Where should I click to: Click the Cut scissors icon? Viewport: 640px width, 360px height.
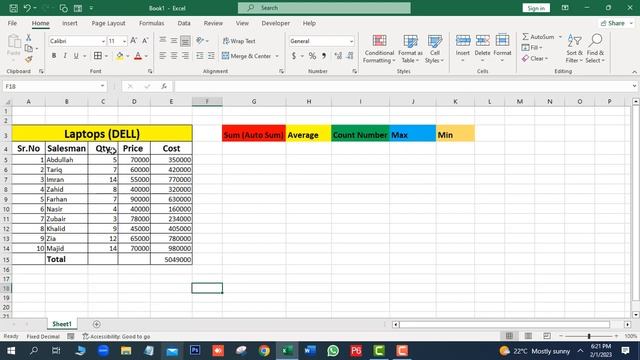coord(29,38)
